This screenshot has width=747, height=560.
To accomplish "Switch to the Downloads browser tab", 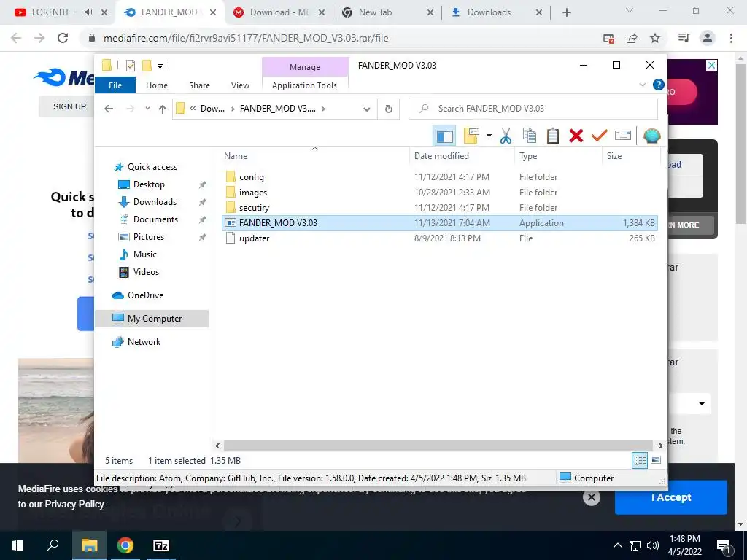I will [496, 12].
